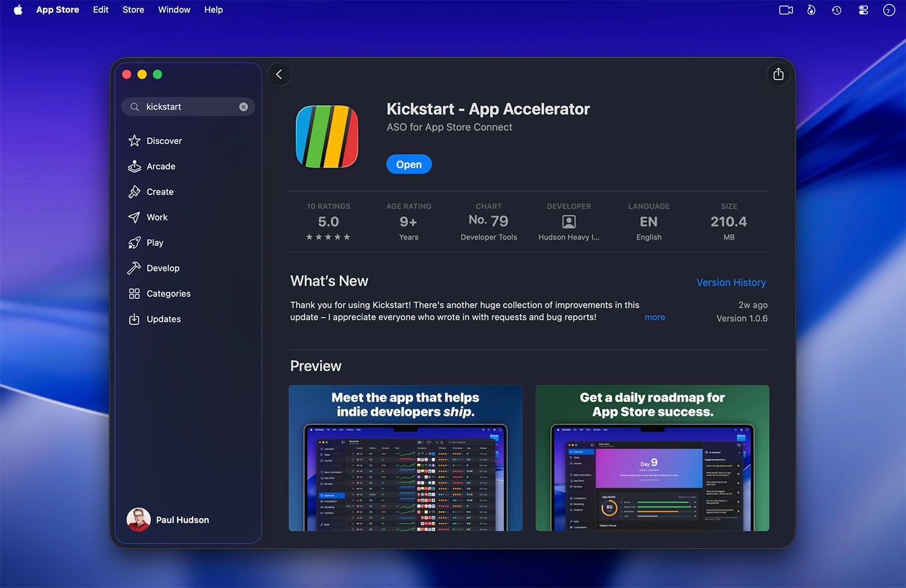Click the Play rocket icon
The width and height of the screenshot is (906, 588).
coord(134,243)
